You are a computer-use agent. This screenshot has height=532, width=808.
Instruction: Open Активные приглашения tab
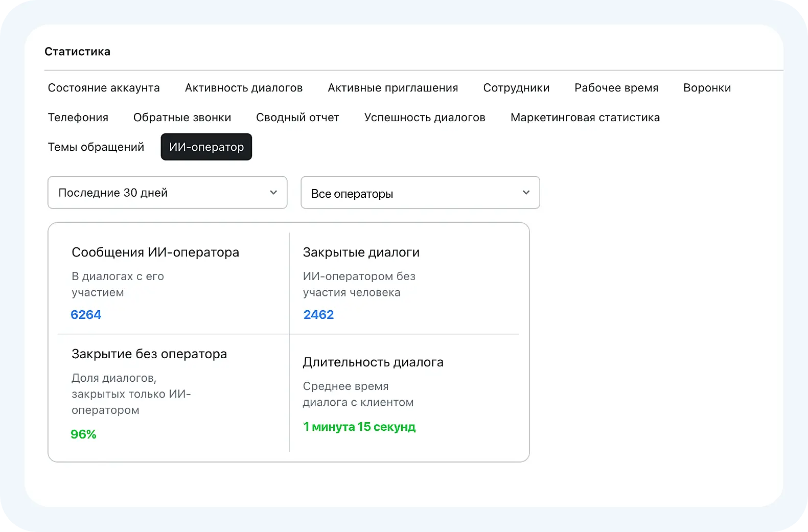coord(393,88)
